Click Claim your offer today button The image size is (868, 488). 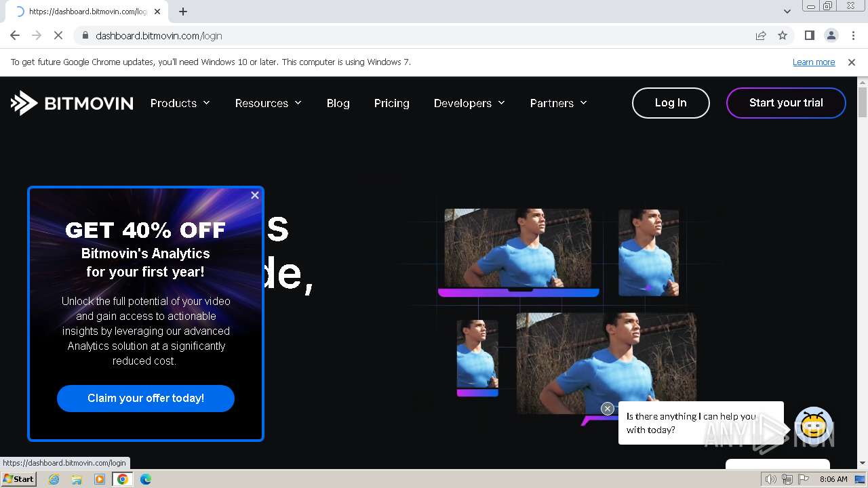146,399
